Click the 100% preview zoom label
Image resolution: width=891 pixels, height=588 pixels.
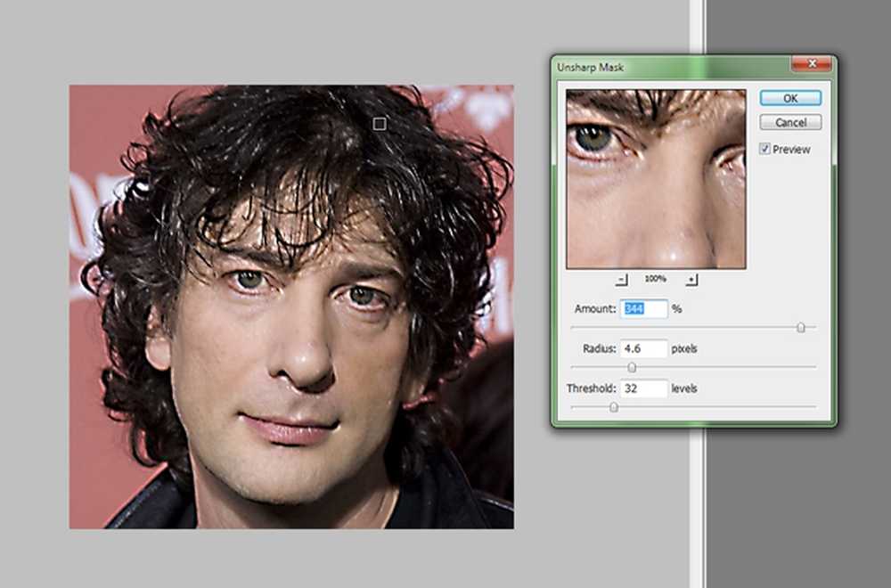pyautogui.click(x=655, y=279)
